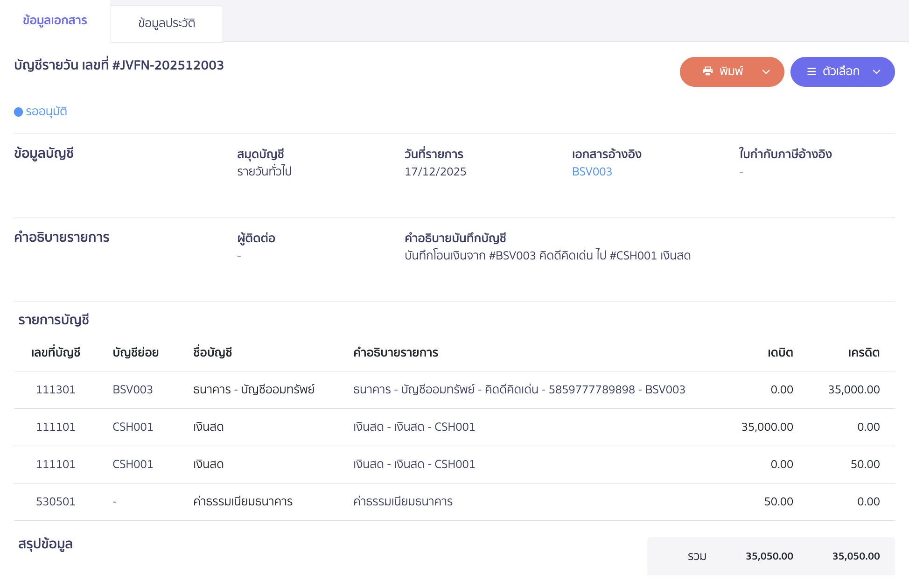Viewport: 909px width, 588px height.
Task: Click the 35,000.00 debit cash entry
Action: (x=767, y=427)
